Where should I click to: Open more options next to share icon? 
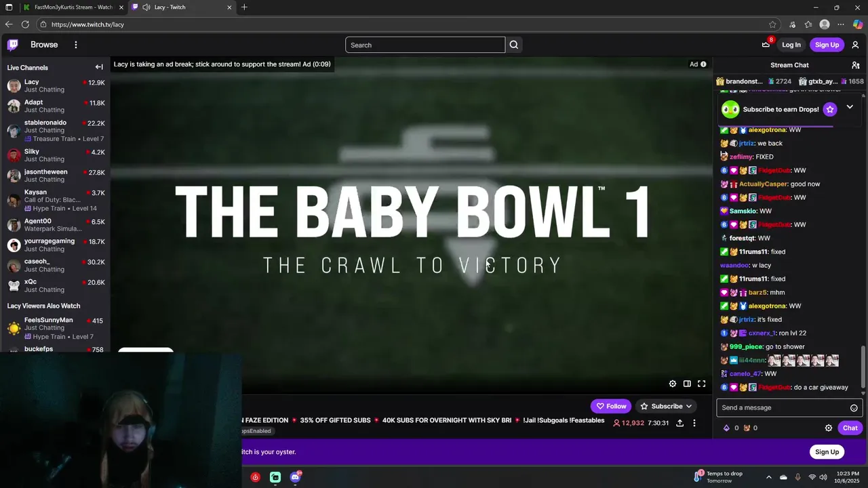(694, 423)
